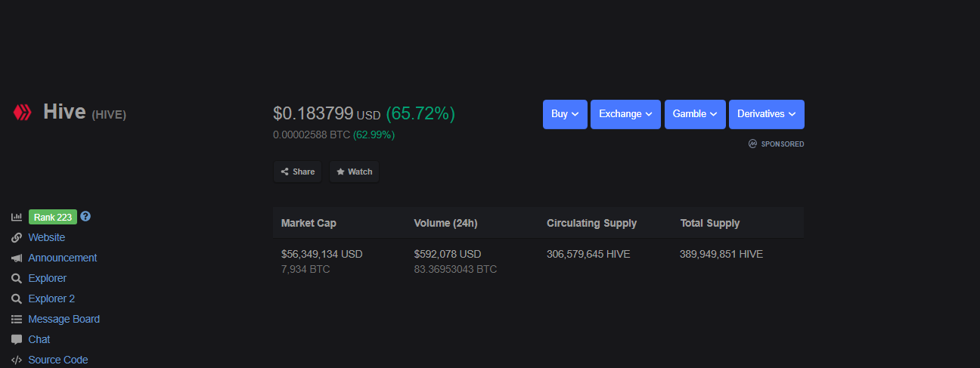Click the magnifier icon beside Explorer
This screenshot has width=980, height=368.
click(x=17, y=278)
